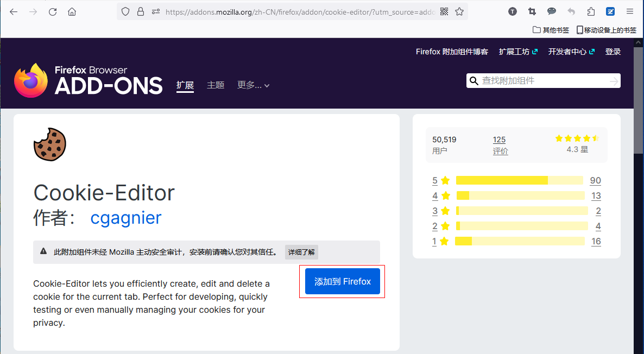
Task: Click the Firefox Browser ADD-ONS logo
Action: click(x=89, y=80)
